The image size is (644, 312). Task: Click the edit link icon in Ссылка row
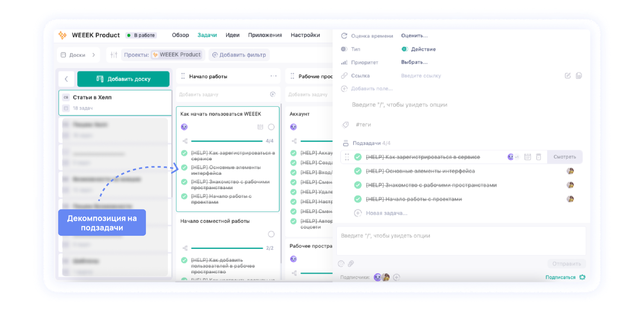(x=568, y=76)
